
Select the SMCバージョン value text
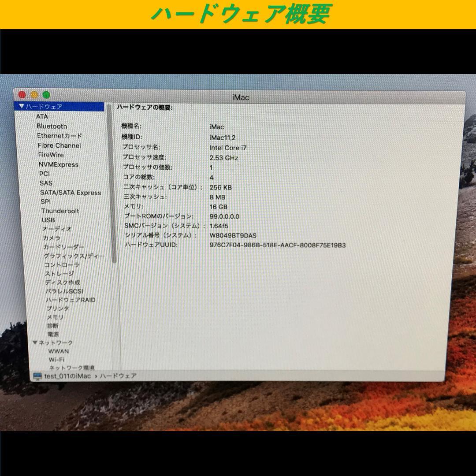(x=218, y=226)
